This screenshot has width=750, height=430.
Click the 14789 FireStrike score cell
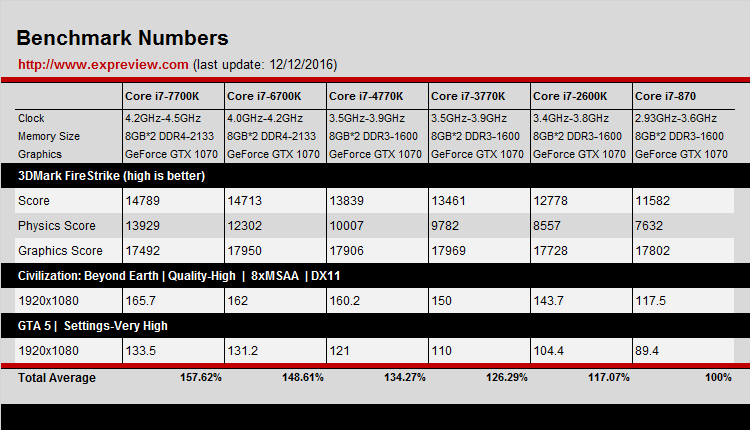pos(141,200)
